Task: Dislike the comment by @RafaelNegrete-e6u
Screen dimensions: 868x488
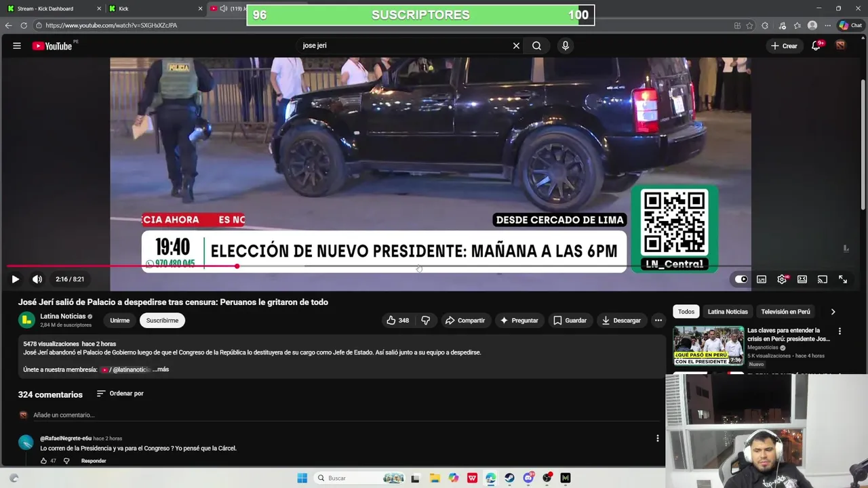Action: tap(66, 461)
